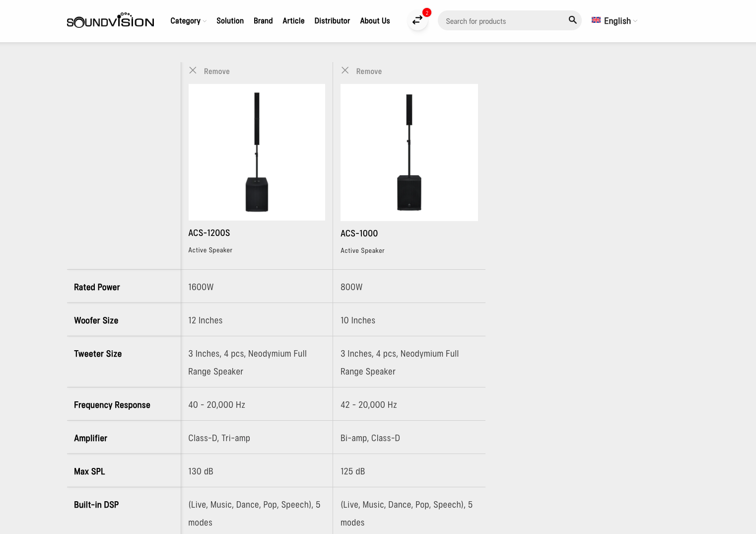The height and width of the screenshot is (534, 756).
Task: Select the Frequency Response row label
Action: 112,405
